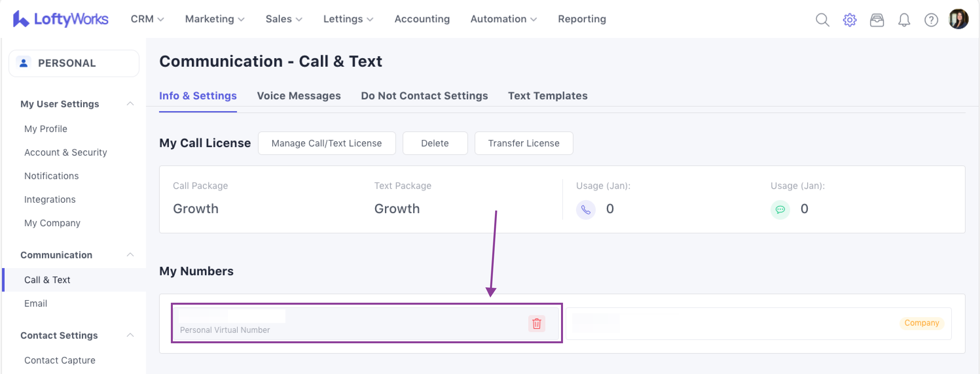This screenshot has width=980, height=374.
Task: Click the notifications bell icon
Action: [x=904, y=19]
